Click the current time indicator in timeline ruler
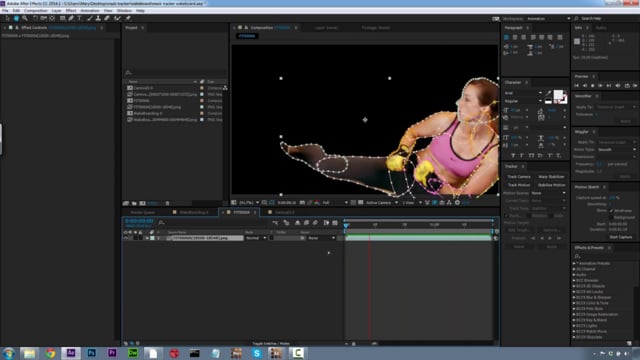Image resolution: width=640 pixels, height=360 pixels. [346, 224]
